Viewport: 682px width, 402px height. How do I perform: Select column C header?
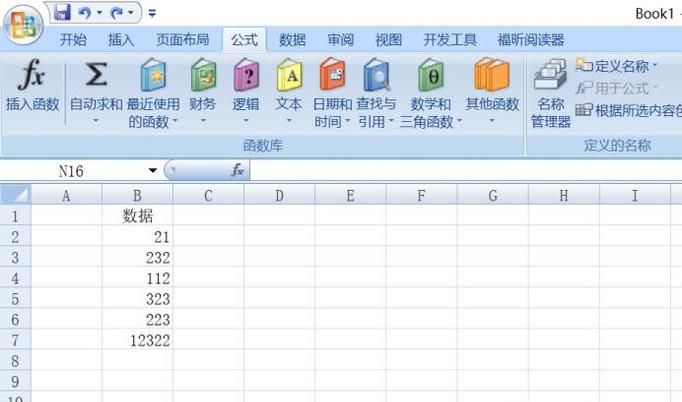point(208,195)
